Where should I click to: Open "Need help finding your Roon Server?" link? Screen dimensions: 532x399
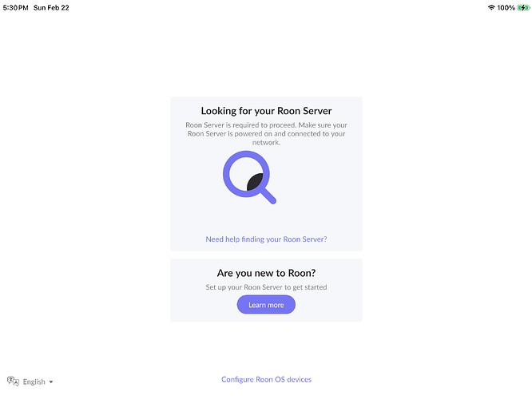pos(266,239)
